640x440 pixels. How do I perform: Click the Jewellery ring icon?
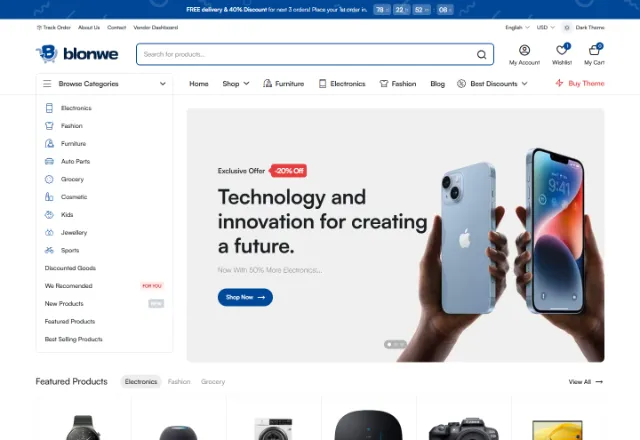coord(49,233)
